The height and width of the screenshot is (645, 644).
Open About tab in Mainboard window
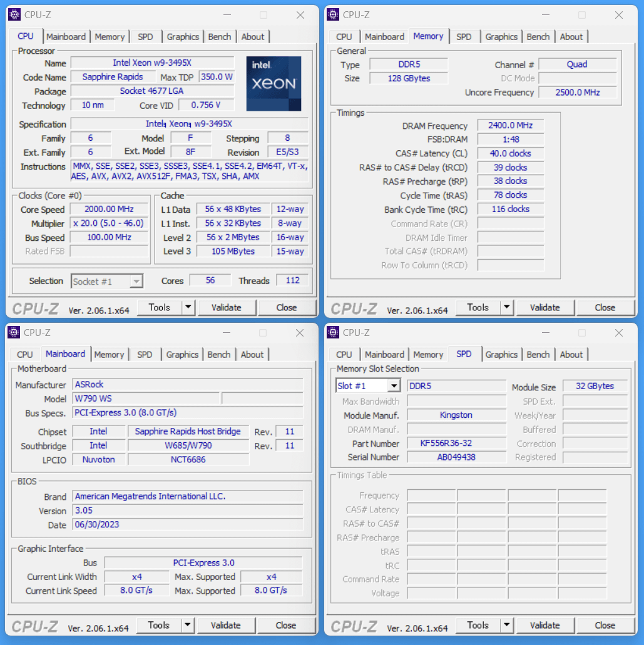click(252, 354)
